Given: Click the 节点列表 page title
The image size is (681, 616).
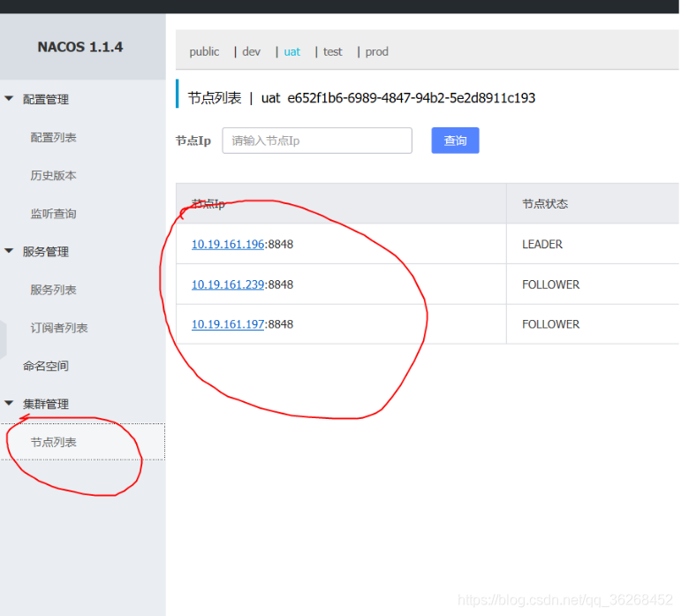Looking at the screenshot, I should click(215, 98).
